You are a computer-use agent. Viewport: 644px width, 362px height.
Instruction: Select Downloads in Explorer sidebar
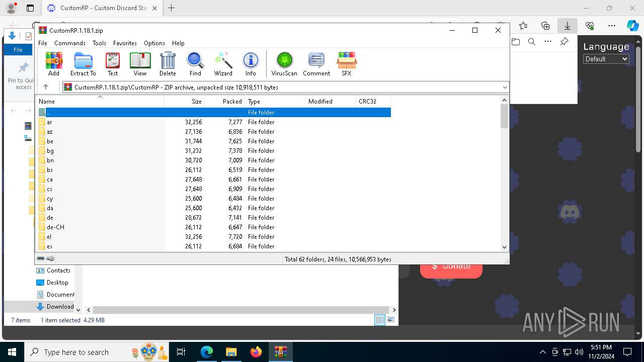pyautogui.click(x=55, y=307)
